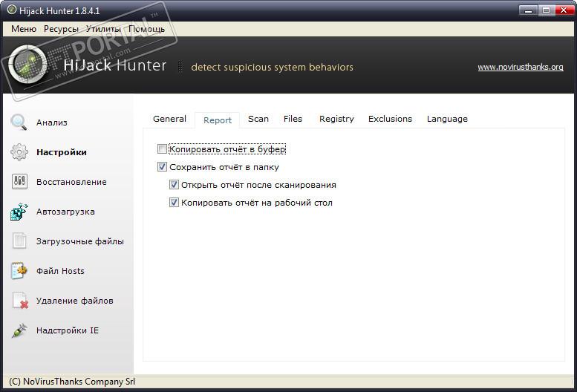Open the Восстановление section
The width and height of the screenshot is (577, 392).
(x=71, y=182)
